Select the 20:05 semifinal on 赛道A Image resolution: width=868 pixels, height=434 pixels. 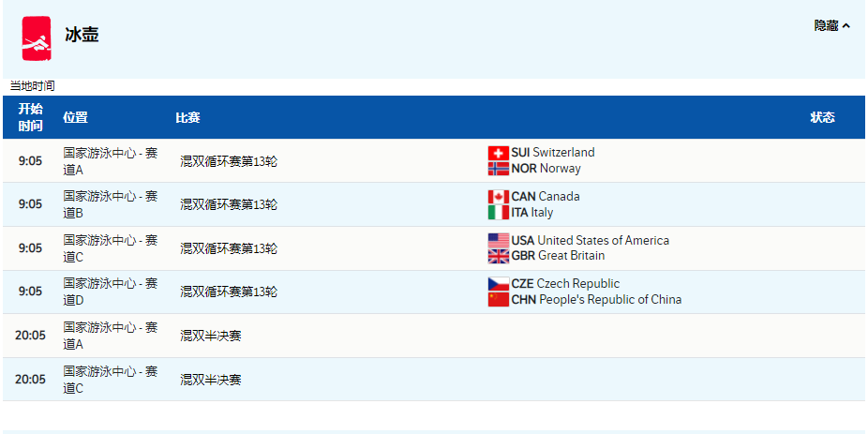211,336
